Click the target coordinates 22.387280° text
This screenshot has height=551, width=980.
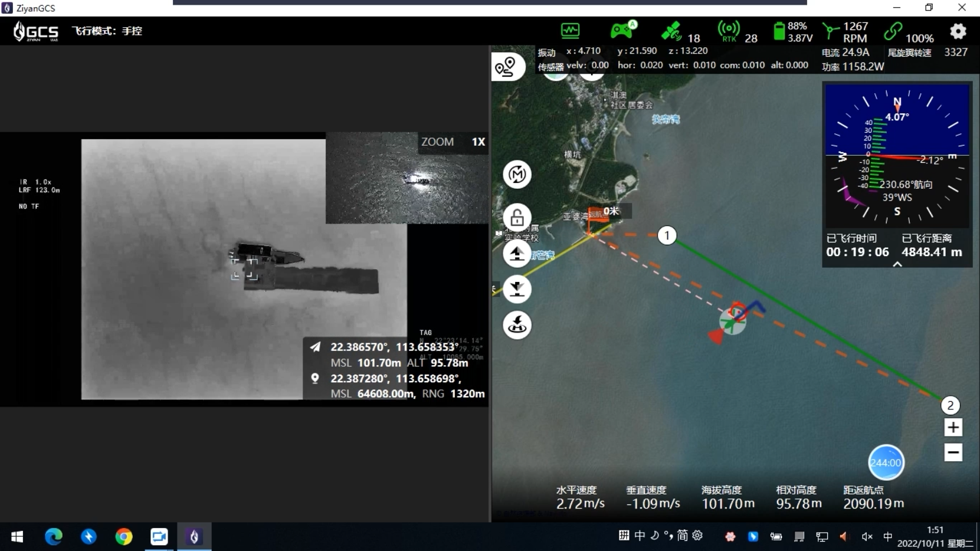(395, 378)
